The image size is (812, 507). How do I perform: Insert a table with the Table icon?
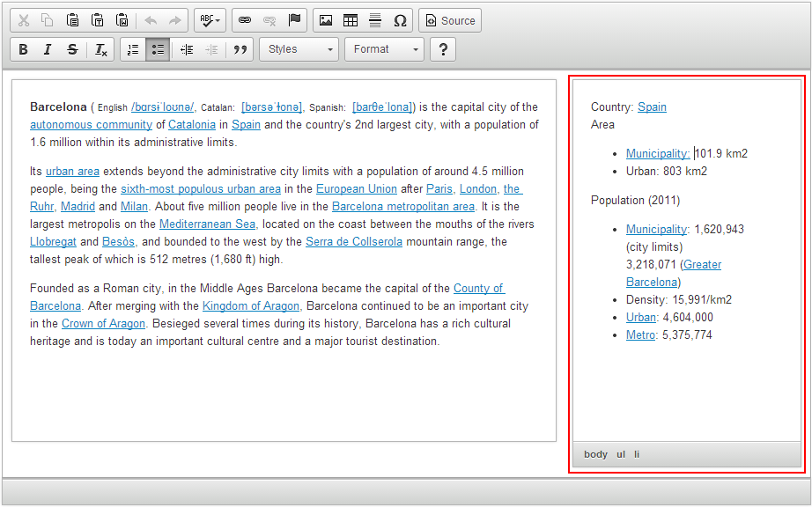point(351,21)
